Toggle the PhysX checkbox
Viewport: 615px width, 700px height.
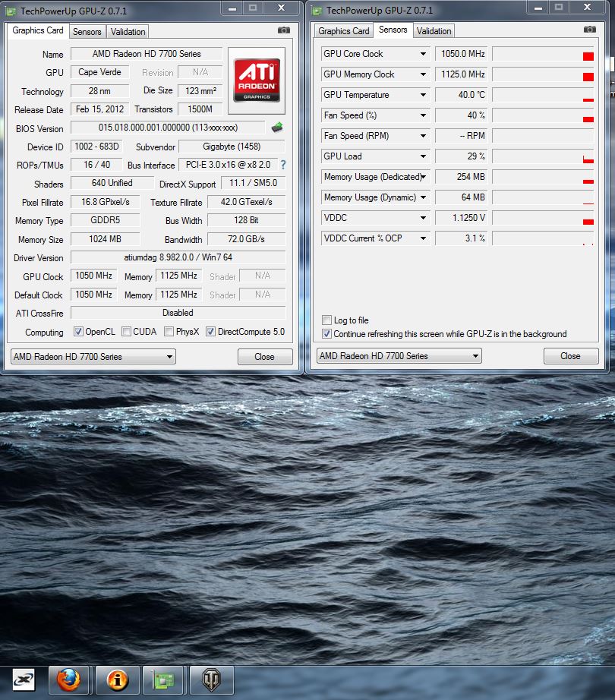point(169,332)
